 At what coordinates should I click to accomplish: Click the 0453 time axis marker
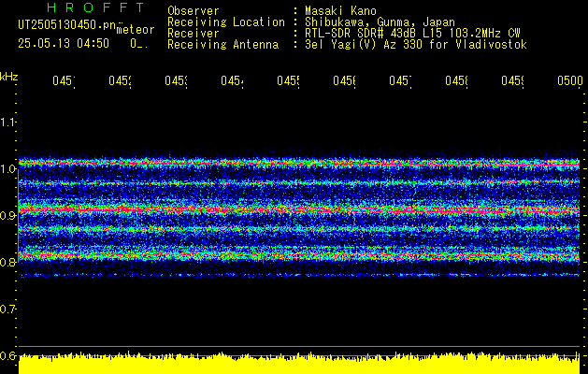pos(176,81)
